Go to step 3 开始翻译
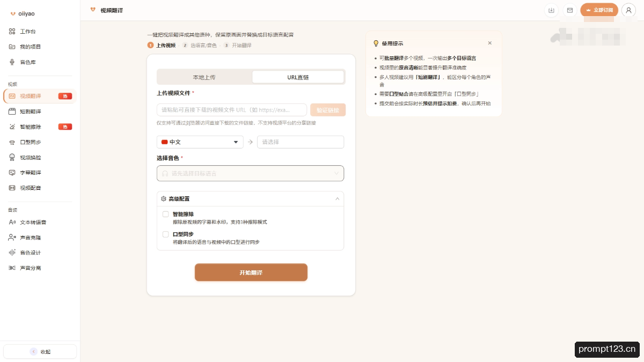 point(238,45)
